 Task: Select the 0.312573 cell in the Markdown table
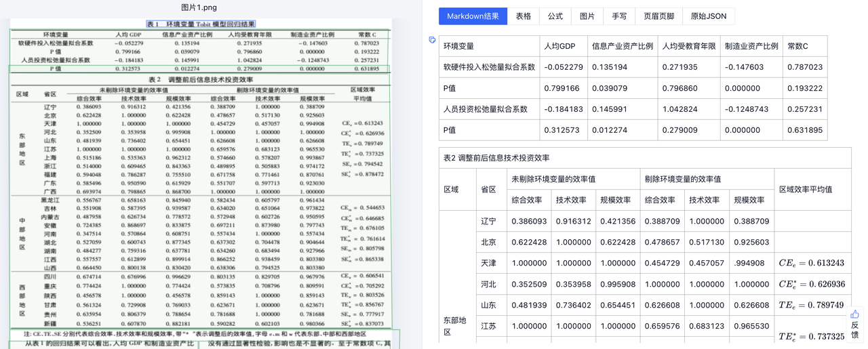562,130
